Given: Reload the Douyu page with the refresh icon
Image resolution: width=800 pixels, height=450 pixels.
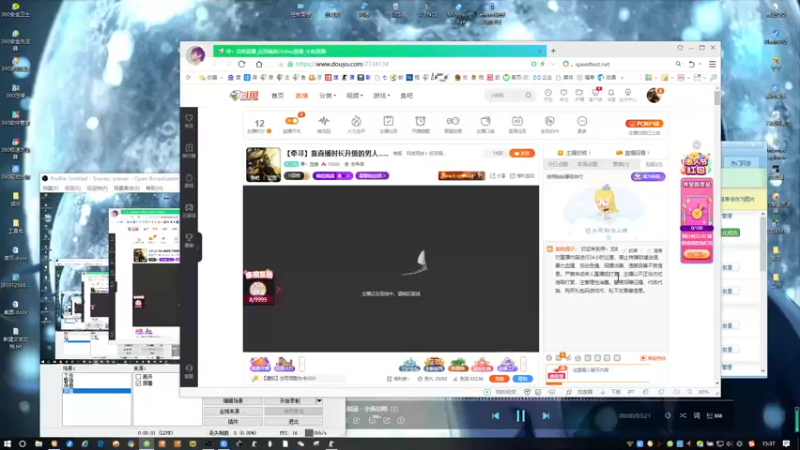Looking at the screenshot, I should tap(242, 64).
